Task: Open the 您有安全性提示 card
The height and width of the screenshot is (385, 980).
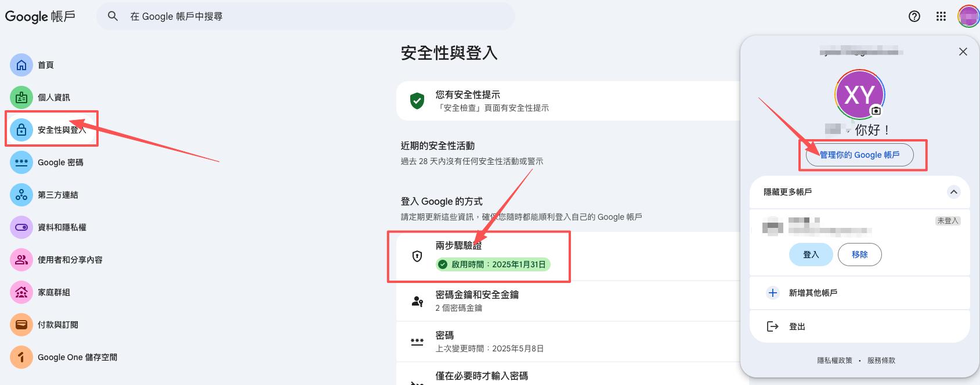Action: [x=569, y=101]
